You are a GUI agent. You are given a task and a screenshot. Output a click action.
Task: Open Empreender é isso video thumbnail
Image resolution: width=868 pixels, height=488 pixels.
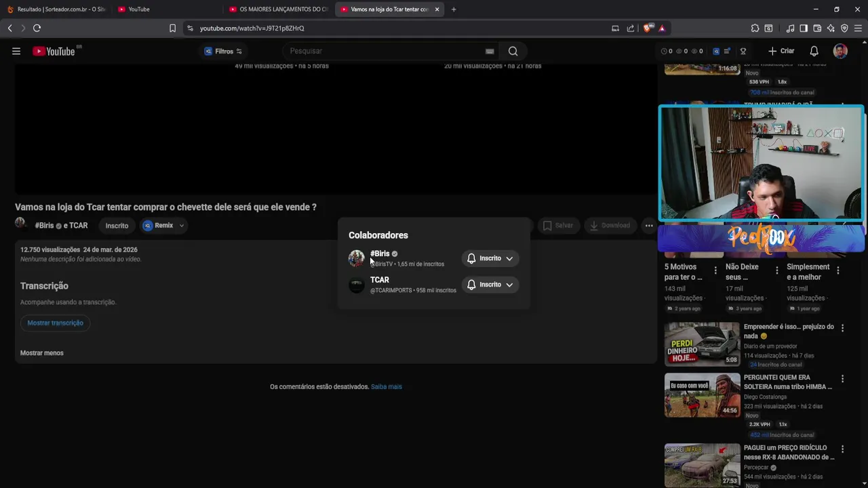(702, 344)
